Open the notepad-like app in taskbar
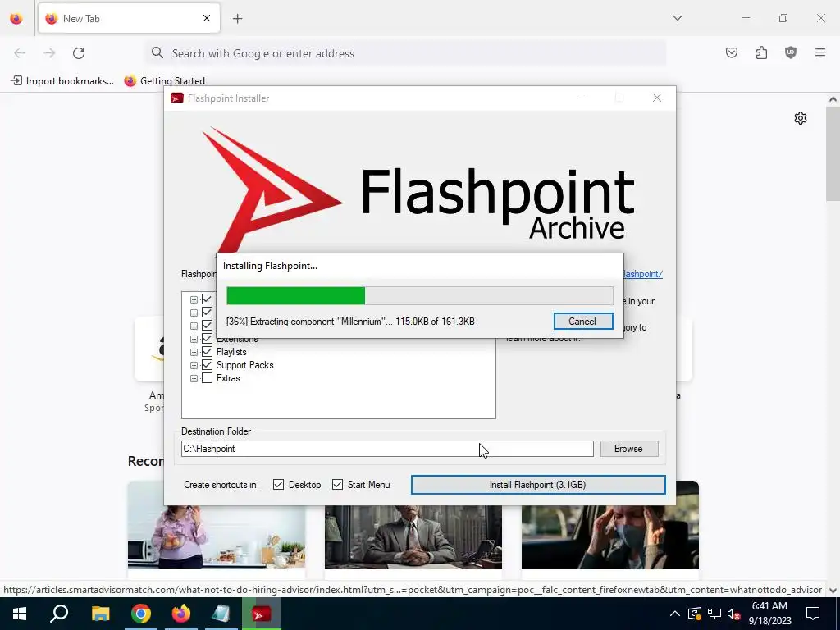 tap(221, 614)
